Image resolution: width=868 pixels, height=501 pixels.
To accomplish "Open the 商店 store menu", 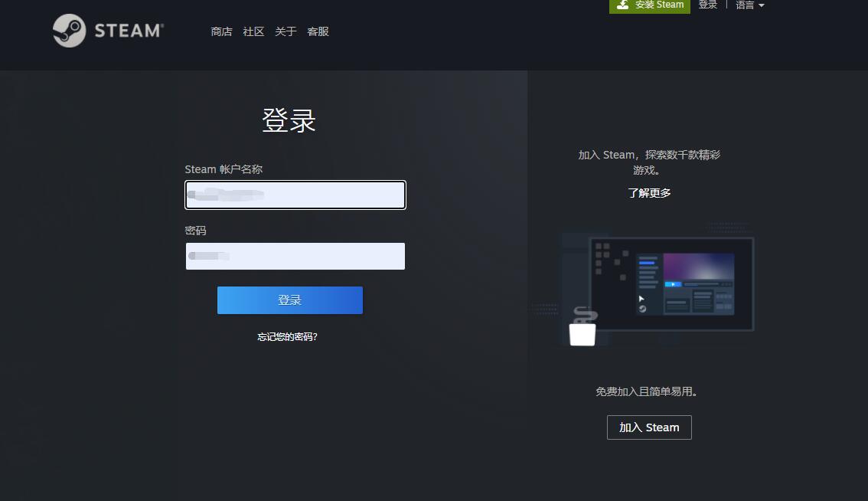I will click(221, 31).
